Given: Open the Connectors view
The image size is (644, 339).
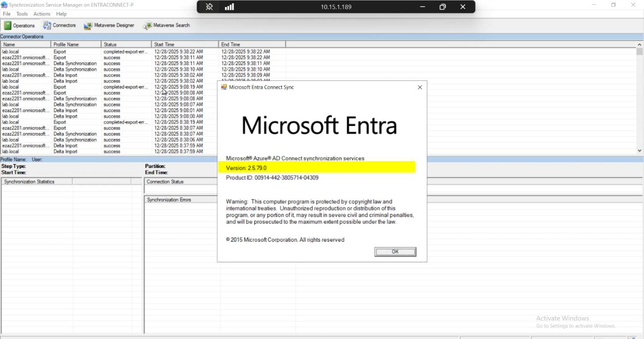Looking at the screenshot, I should tap(59, 25).
